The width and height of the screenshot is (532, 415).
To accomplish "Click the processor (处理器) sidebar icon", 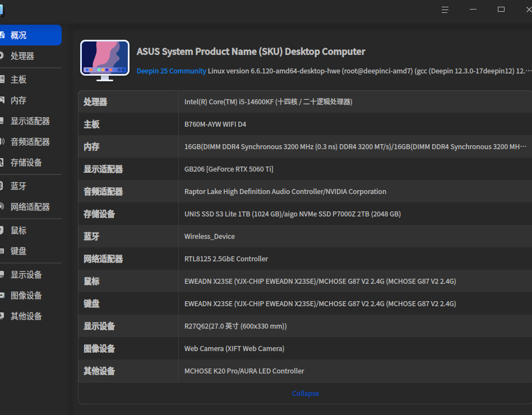I will coord(2,56).
